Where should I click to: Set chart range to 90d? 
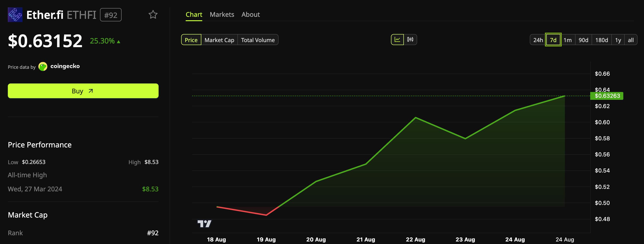click(583, 40)
